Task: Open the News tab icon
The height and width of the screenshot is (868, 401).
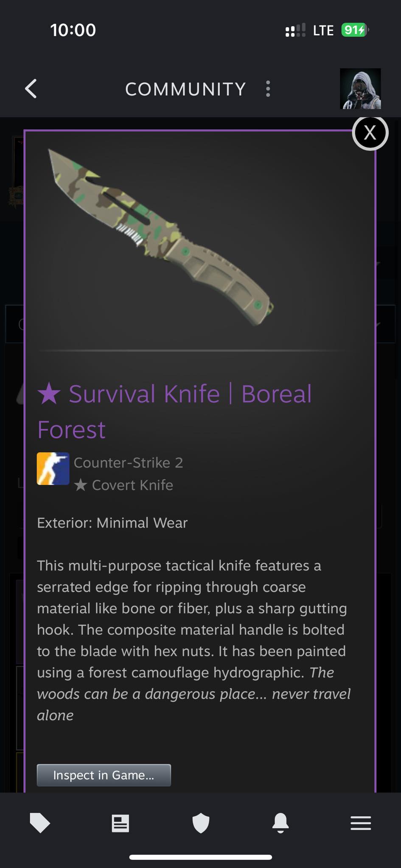Action: (x=120, y=823)
